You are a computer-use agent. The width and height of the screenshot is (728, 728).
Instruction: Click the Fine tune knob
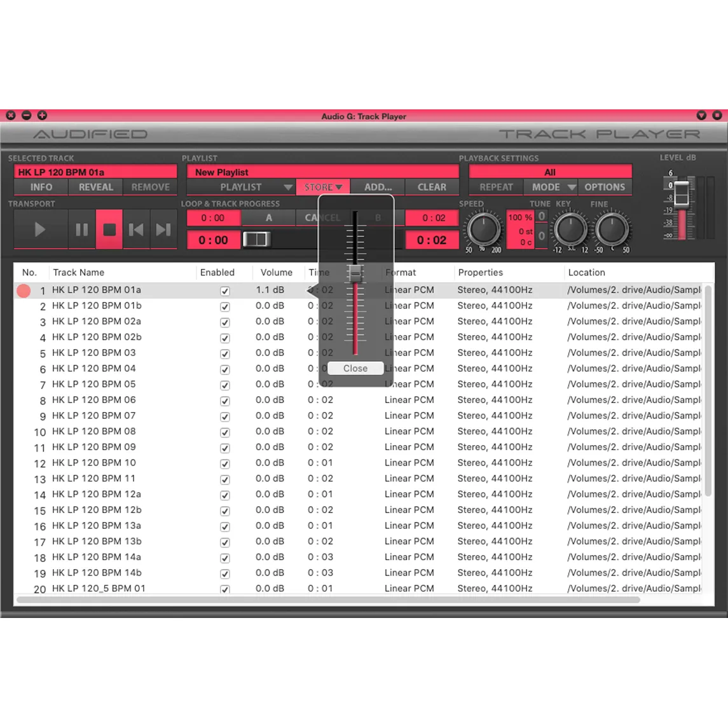[612, 229]
